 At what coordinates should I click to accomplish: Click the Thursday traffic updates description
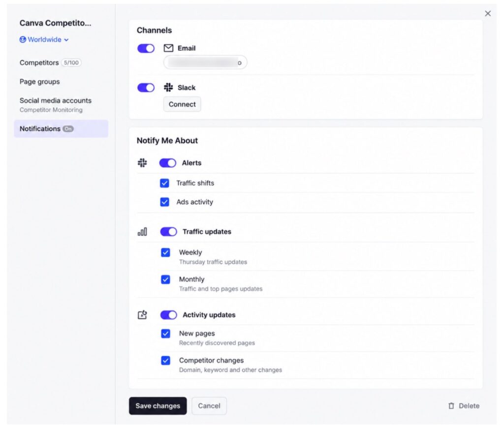pos(213,262)
